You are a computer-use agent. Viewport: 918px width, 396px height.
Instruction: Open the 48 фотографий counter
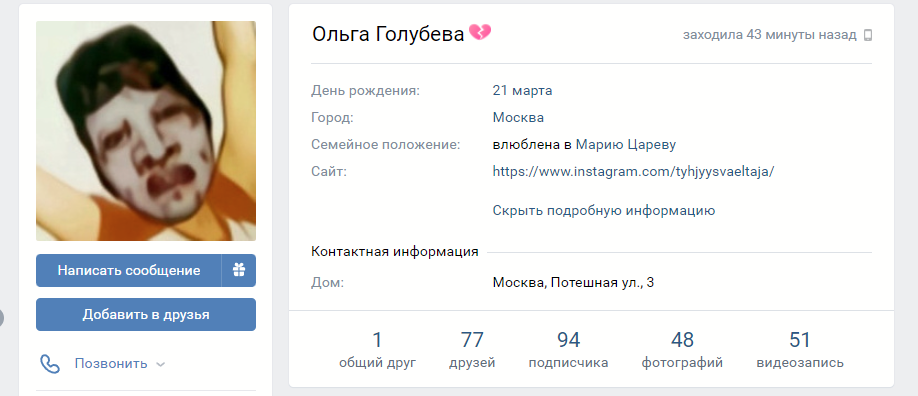[682, 350]
